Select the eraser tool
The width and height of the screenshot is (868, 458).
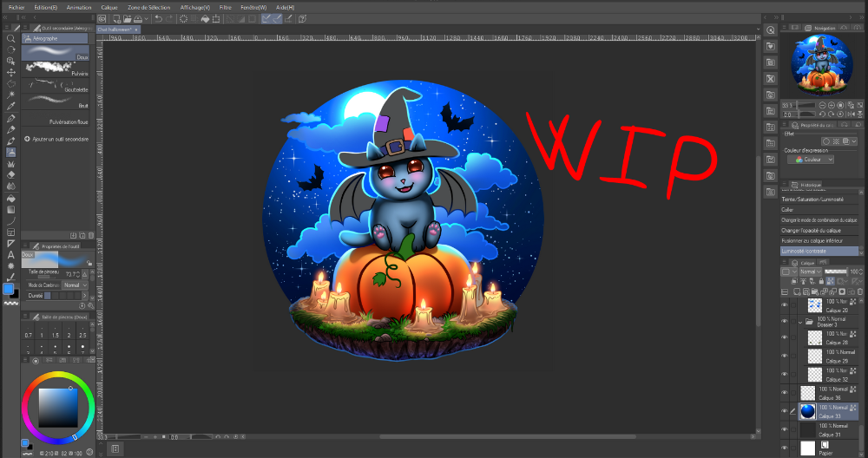pos(10,174)
